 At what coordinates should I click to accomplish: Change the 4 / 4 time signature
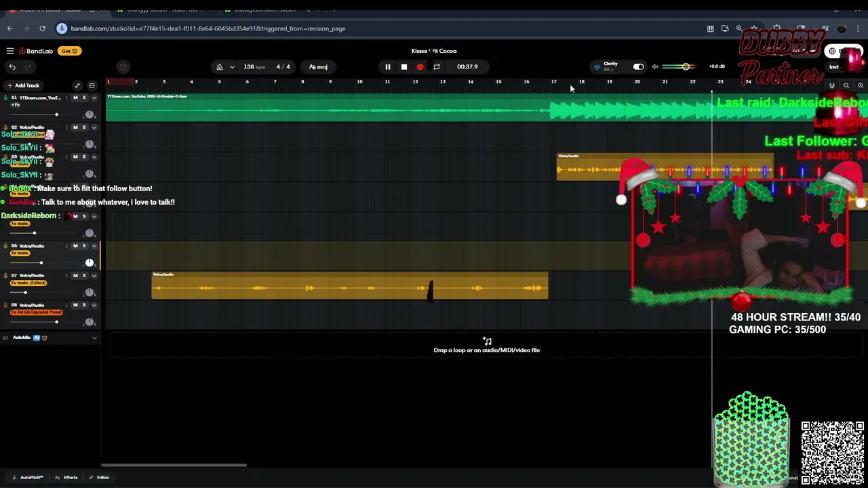[283, 66]
